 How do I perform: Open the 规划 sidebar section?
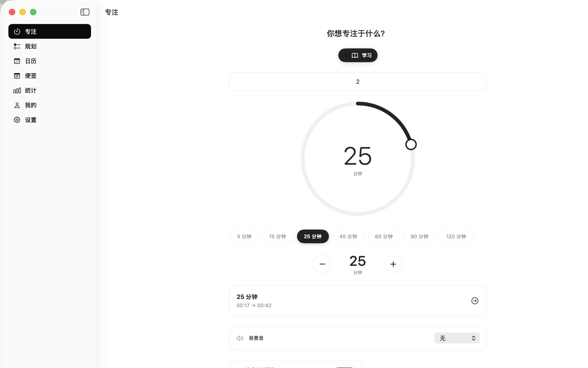point(50,46)
